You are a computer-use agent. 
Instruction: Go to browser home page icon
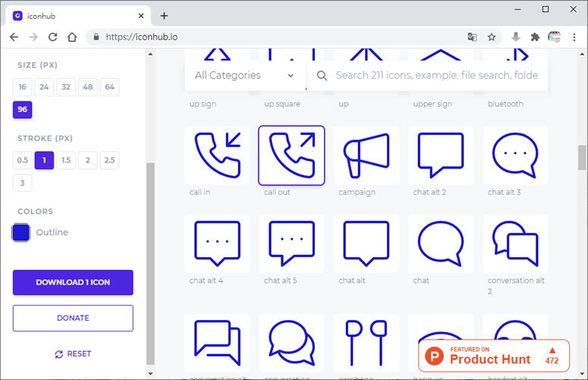(72, 37)
